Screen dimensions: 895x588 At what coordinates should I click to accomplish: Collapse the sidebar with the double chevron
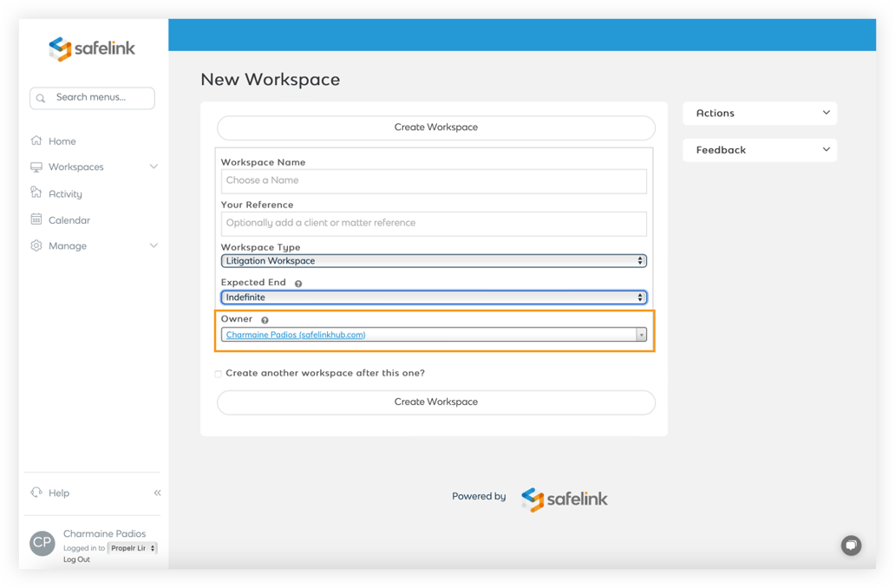click(157, 492)
